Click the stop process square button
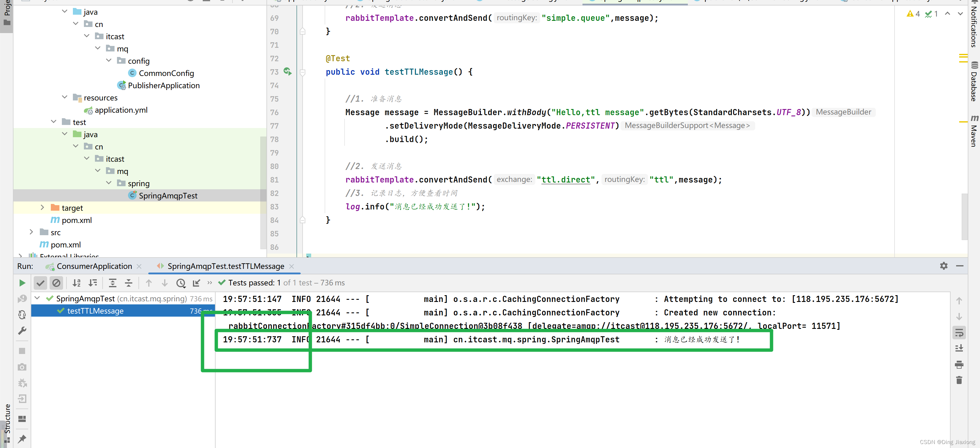This screenshot has width=980, height=448. (x=22, y=351)
